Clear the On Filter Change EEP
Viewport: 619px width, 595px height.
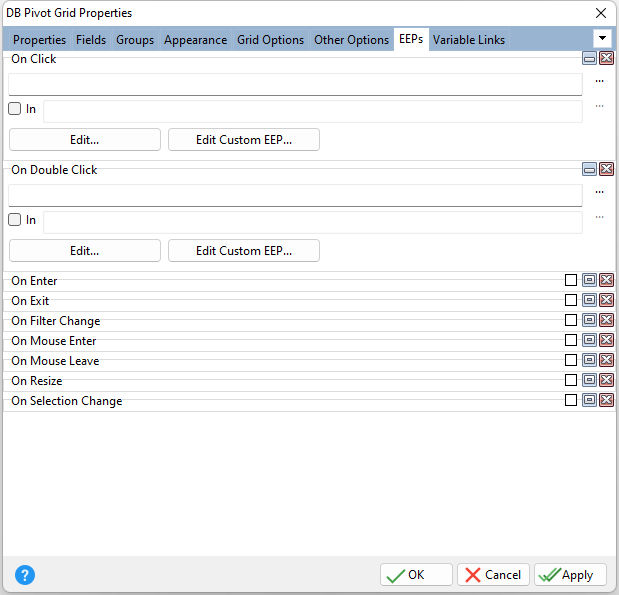tap(607, 320)
